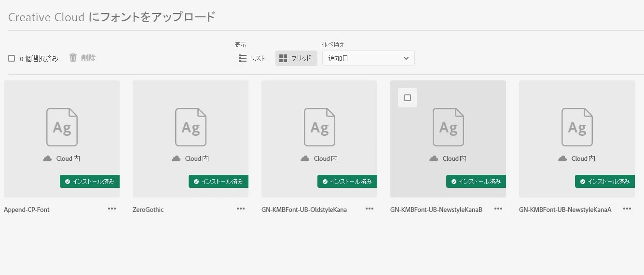This screenshot has height=275, width=644.
Task: Click the cloud icon on Append-CP-Font card
Action: (47, 158)
